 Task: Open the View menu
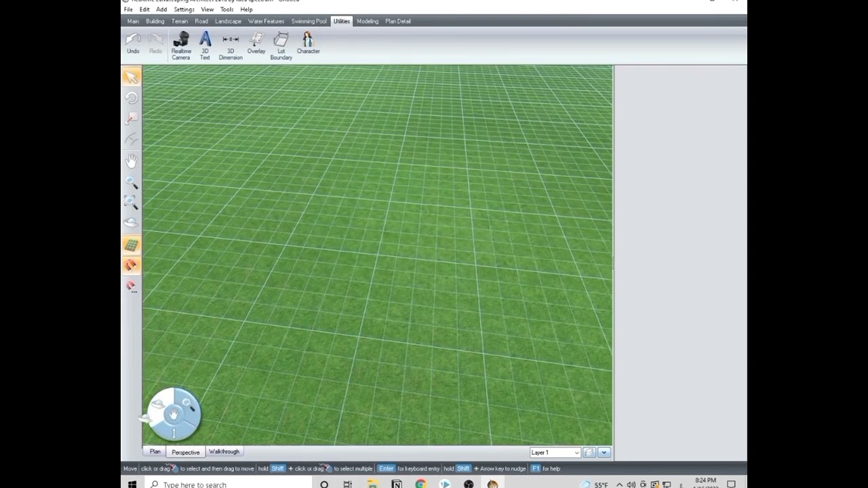click(x=208, y=9)
